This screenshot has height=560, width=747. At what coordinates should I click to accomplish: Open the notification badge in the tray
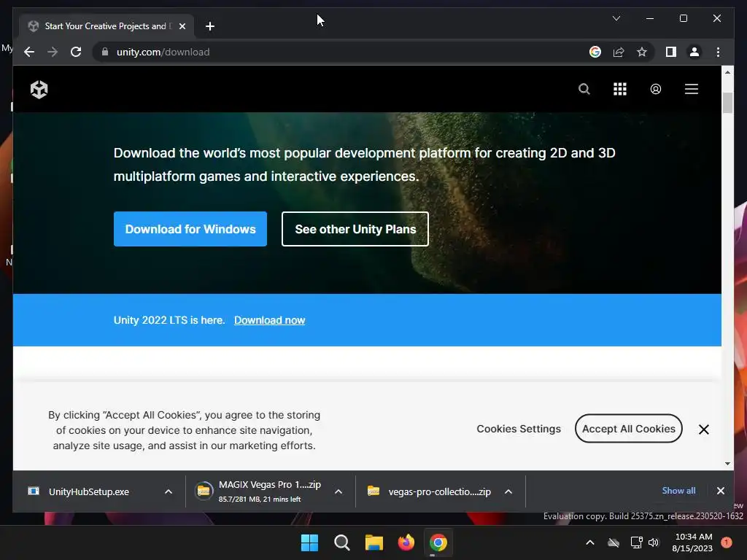point(727,542)
